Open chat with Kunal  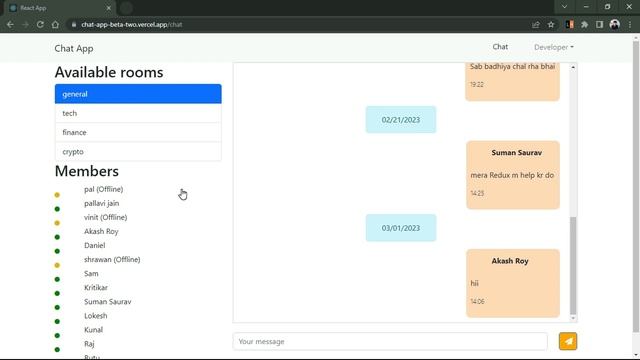pyautogui.click(x=93, y=330)
